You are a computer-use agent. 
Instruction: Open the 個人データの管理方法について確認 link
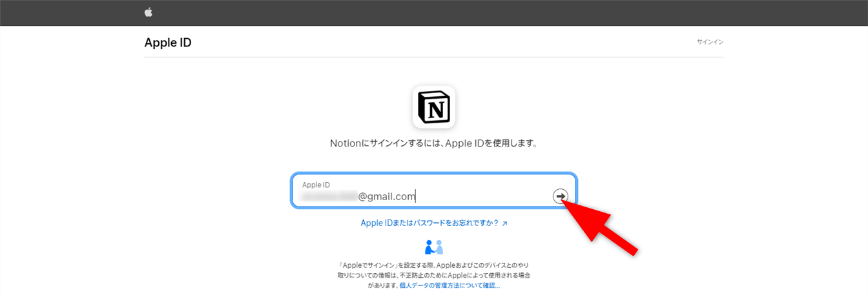[449, 285]
